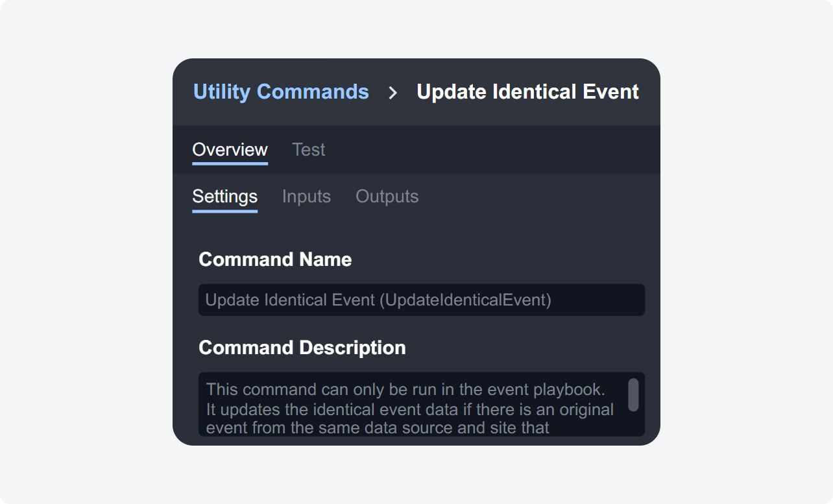Click "(UpdateIdenticalEvent)" inside the Command Name field
Viewport: 833px width, 504px height.
tap(465, 300)
